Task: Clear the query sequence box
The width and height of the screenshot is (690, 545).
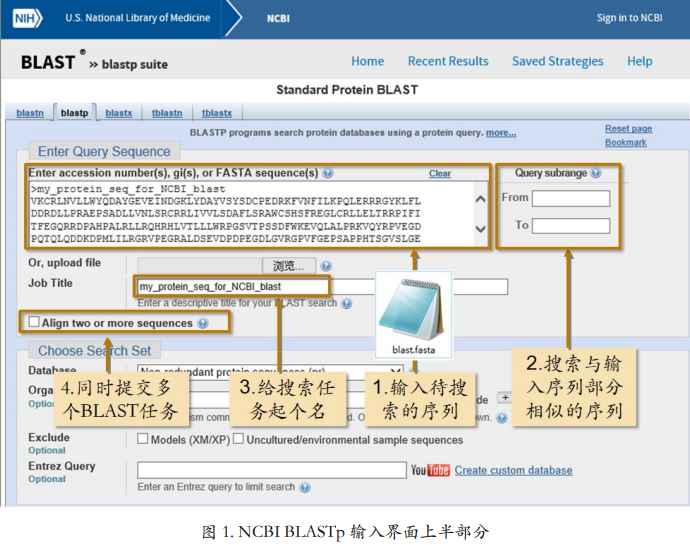Action: click(x=440, y=173)
